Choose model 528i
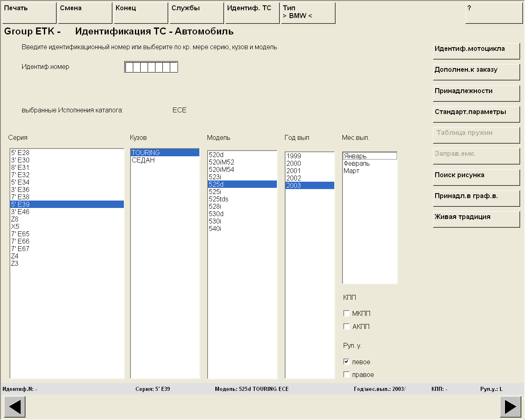 tap(242, 206)
